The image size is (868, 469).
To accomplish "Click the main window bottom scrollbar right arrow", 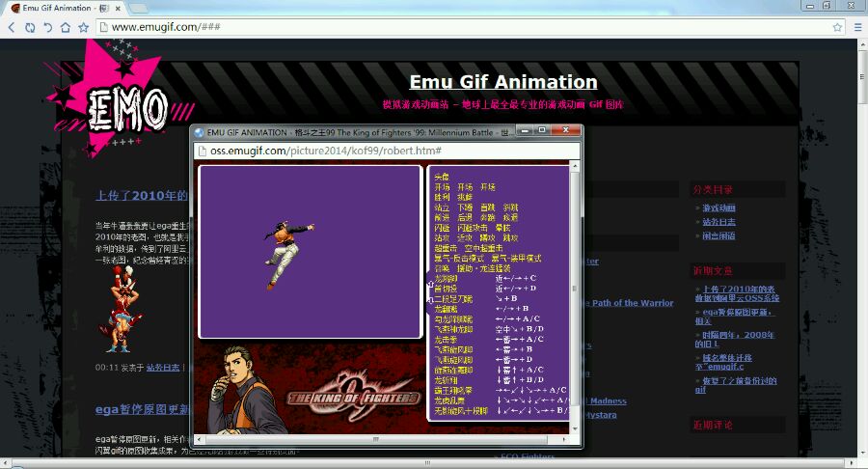I will [853, 463].
